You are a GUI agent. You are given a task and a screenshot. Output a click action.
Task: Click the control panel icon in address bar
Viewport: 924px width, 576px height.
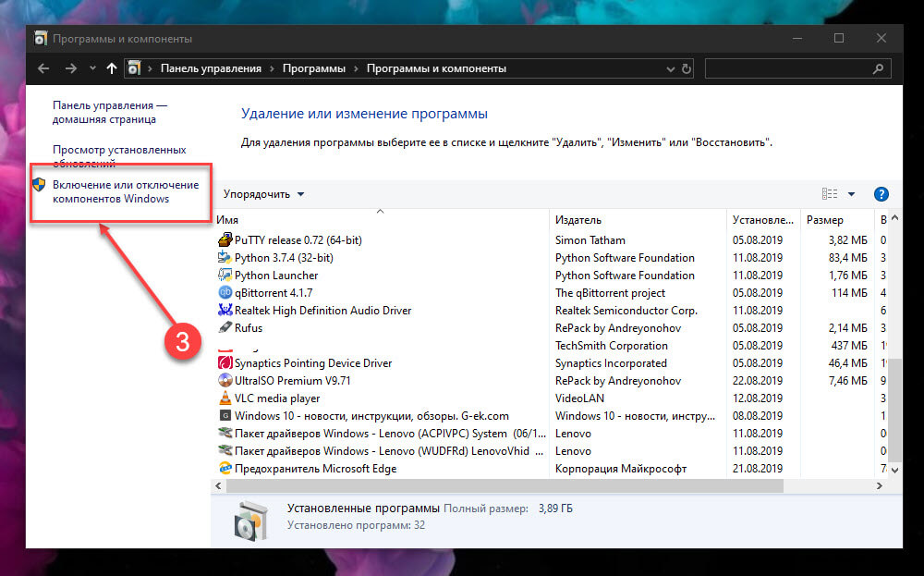[134, 68]
